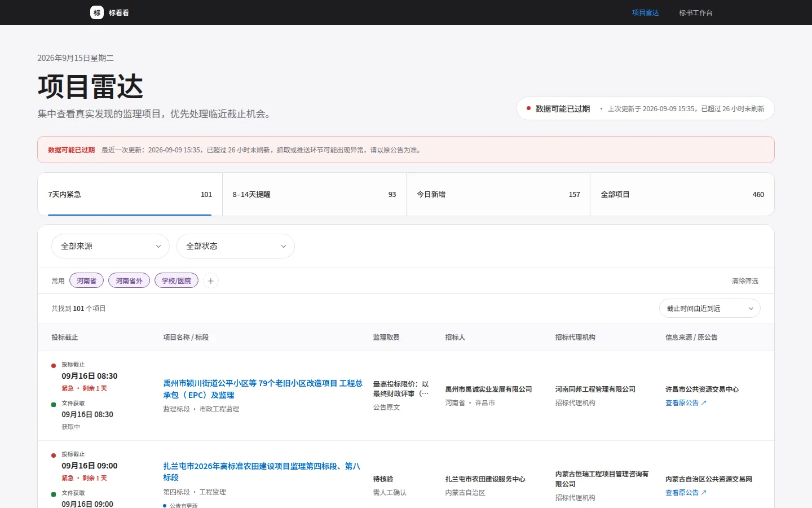This screenshot has width=812, height=508.
Task: Open 项目雷达 in the top navigation
Action: [x=645, y=12]
